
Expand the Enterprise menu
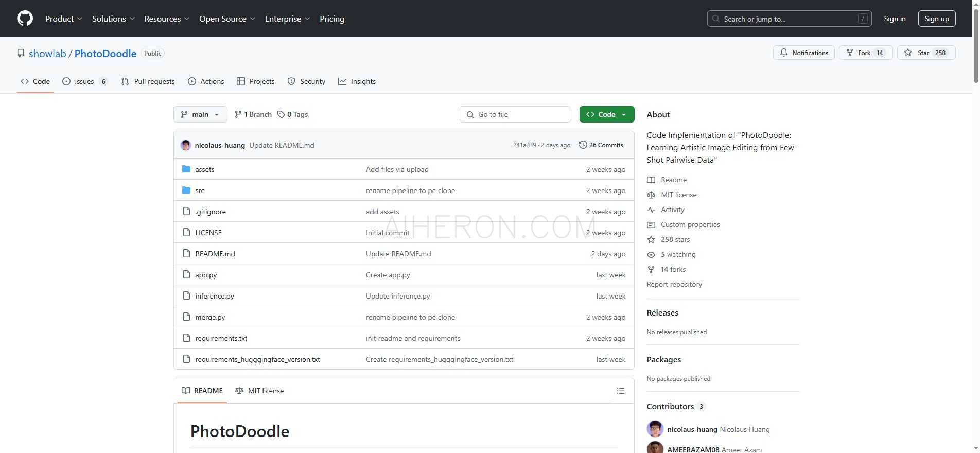[x=287, y=19]
